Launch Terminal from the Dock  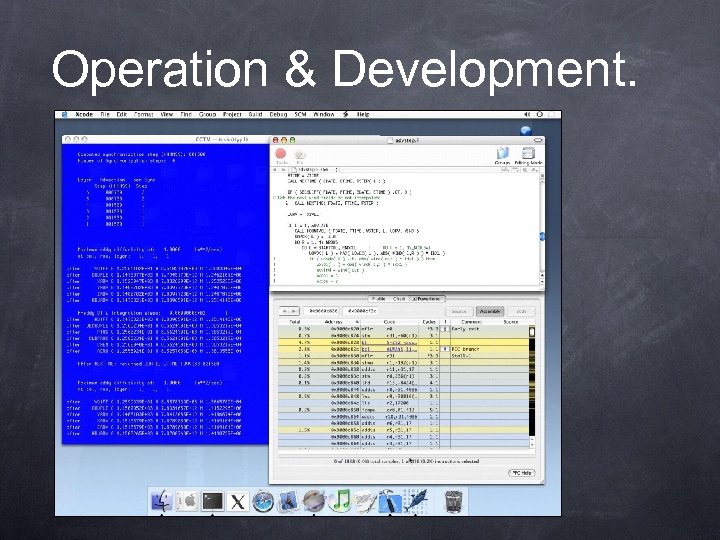pyautogui.click(x=213, y=501)
